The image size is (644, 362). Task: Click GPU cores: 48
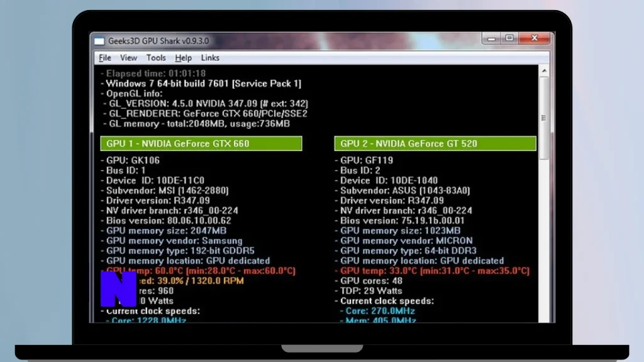(x=369, y=281)
